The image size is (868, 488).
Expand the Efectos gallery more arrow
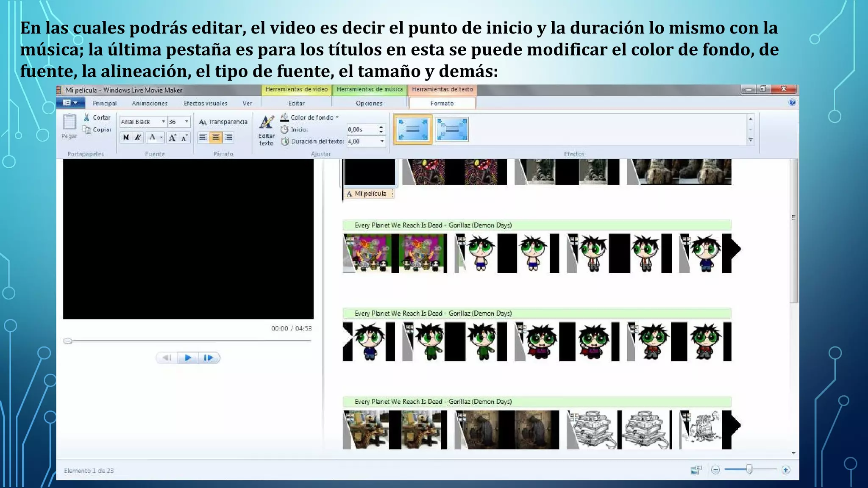pyautogui.click(x=751, y=141)
